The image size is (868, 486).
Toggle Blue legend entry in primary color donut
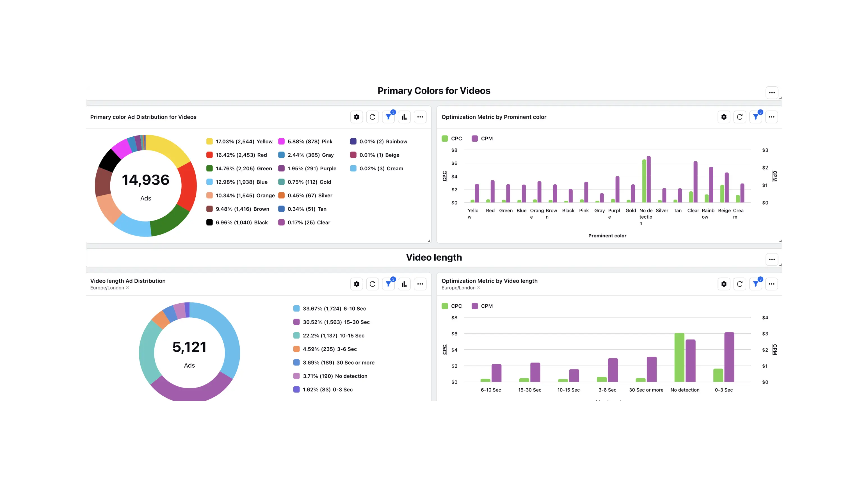(237, 182)
